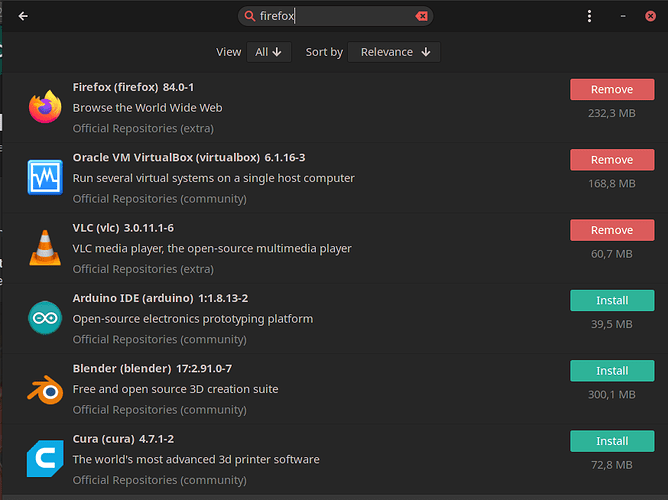The height and width of the screenshot is (500, 668).
Task: Click the Arduino IDE icon
Action: [x=45, y=318]
